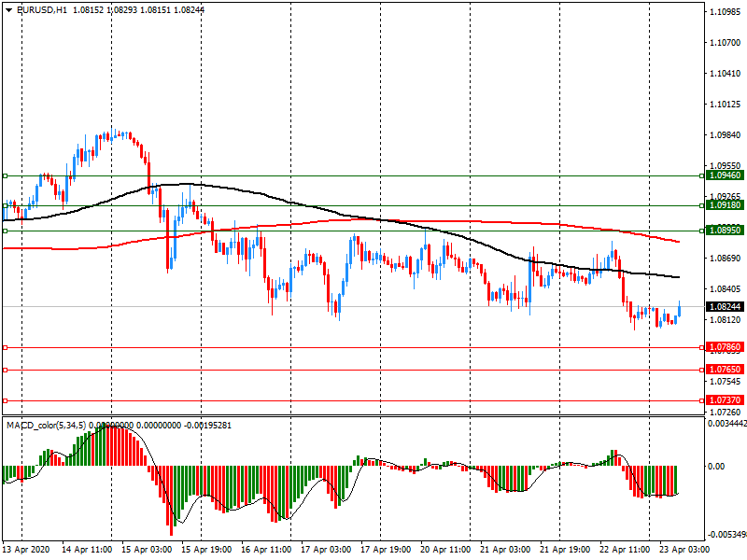Click the 16 Apr 11:00 time label

coord(266,550)
